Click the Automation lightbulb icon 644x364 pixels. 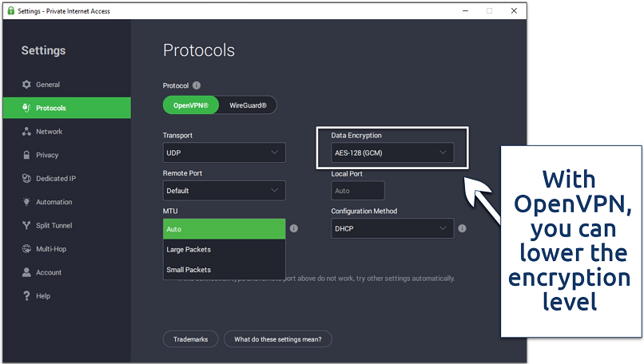[26, 202]
